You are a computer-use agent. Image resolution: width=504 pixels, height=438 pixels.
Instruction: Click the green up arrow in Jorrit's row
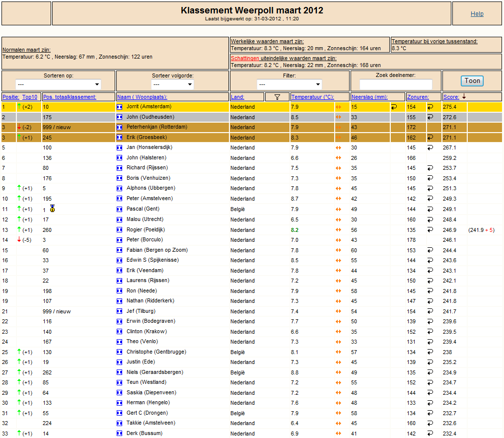tap(19, 106)
